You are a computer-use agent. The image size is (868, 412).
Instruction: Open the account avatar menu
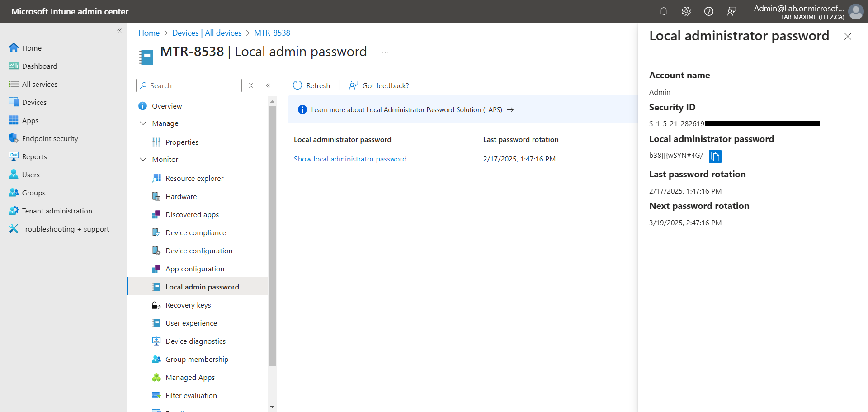(x=855, y=11)
